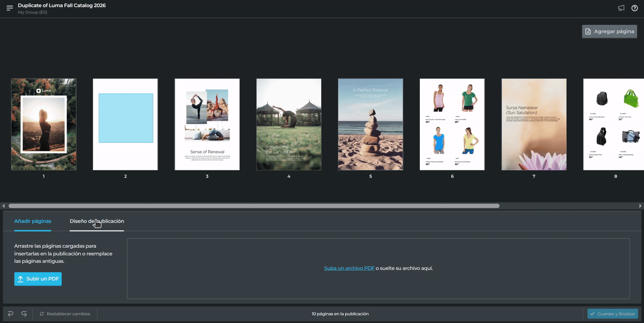644x323 pixels.
Task: Select the page 6 tank tops thumbnail
Action: pyautogui.click(x=452, y=124)
